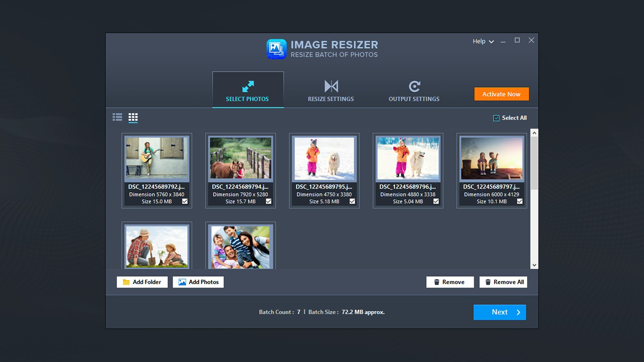The height and width of the screenshot is (362, 644).
Task: Select the photo of kids at sunset
Action: 491,158
